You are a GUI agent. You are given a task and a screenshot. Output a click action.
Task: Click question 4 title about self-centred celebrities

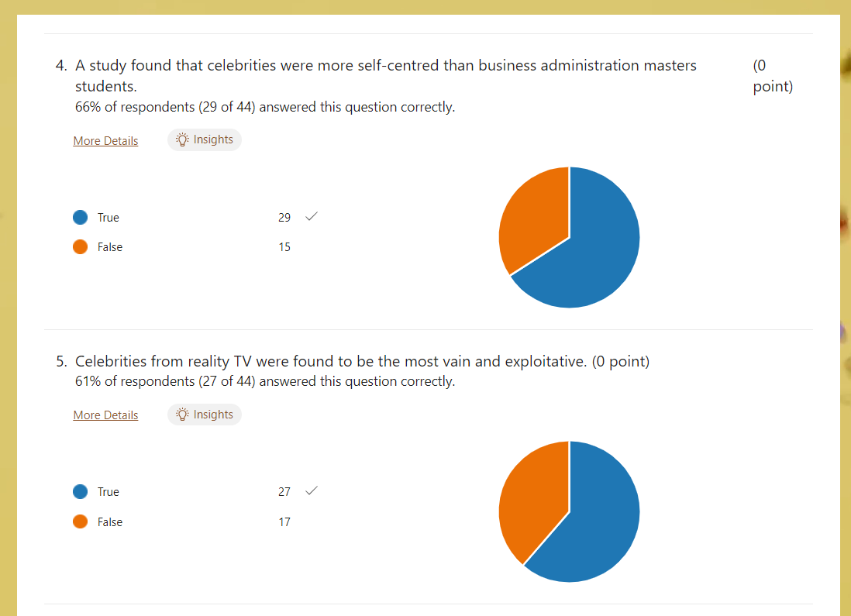click(386, 75)
